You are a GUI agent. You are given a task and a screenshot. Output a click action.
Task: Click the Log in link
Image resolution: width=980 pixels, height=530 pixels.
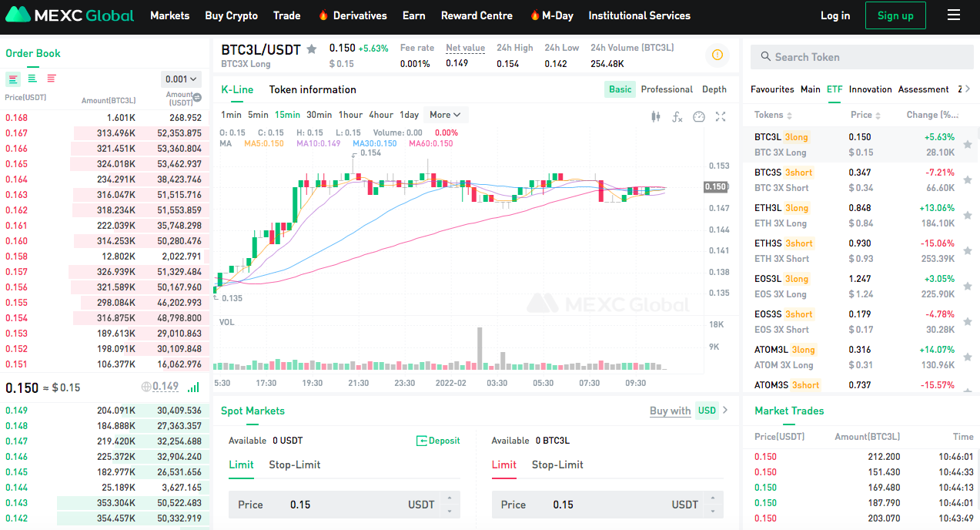pyautogui.click(x=835, y=15)
